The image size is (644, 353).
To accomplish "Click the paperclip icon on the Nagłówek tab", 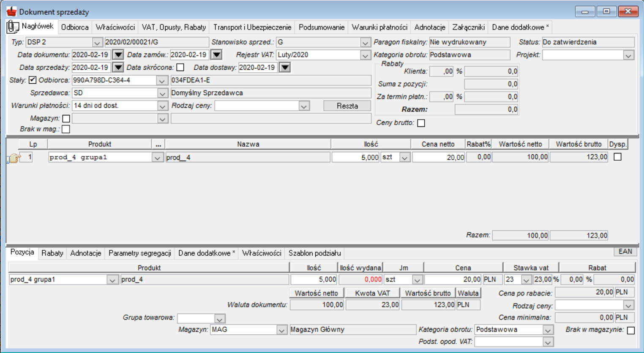I will click(13, 27).
